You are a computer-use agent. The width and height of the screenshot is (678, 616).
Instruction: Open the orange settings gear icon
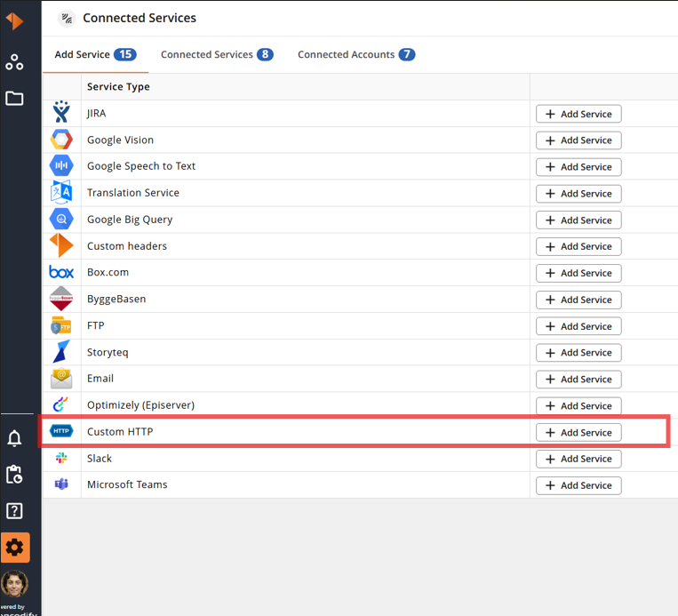click(15, 548)
